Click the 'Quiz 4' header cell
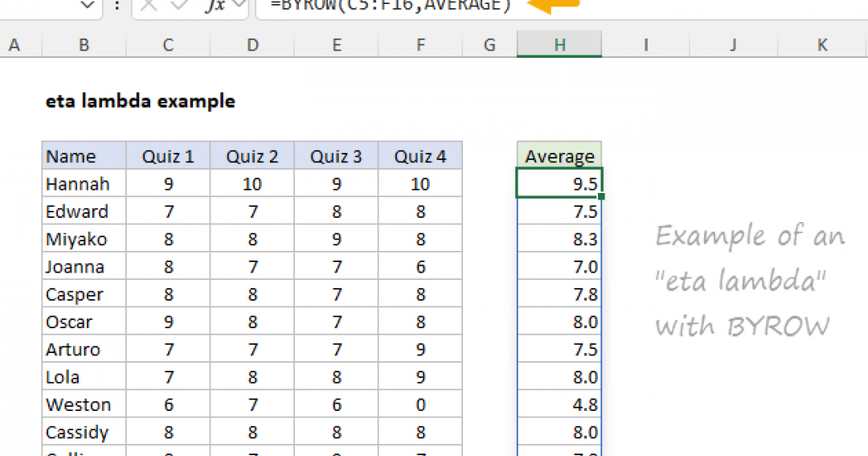Image resolution: width=868 pixels, height=456 pixels. [x=420, y=156]
